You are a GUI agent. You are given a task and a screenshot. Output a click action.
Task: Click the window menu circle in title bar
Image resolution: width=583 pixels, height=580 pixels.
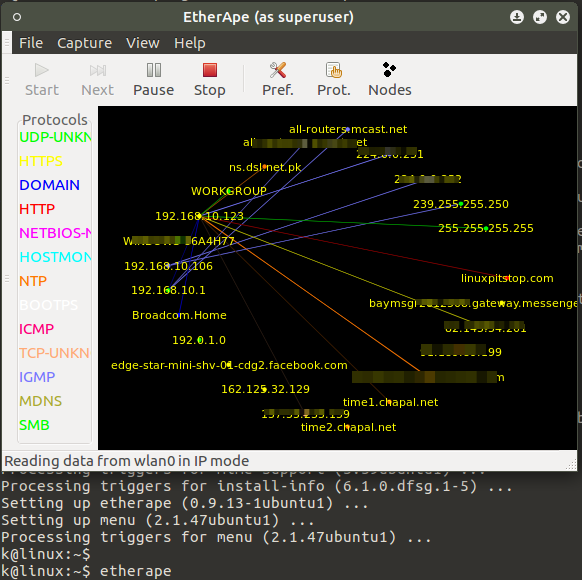tap(17, 17)
